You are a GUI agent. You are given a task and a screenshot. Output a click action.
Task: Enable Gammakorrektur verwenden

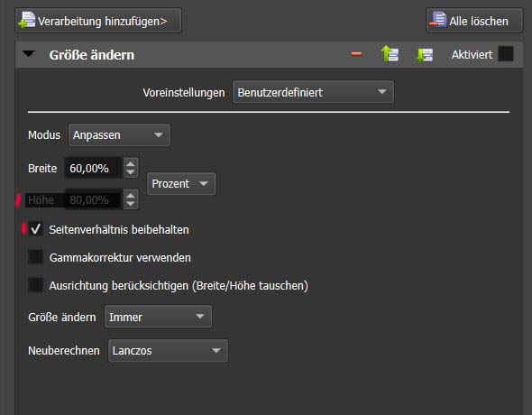click(x=36, y=257)
